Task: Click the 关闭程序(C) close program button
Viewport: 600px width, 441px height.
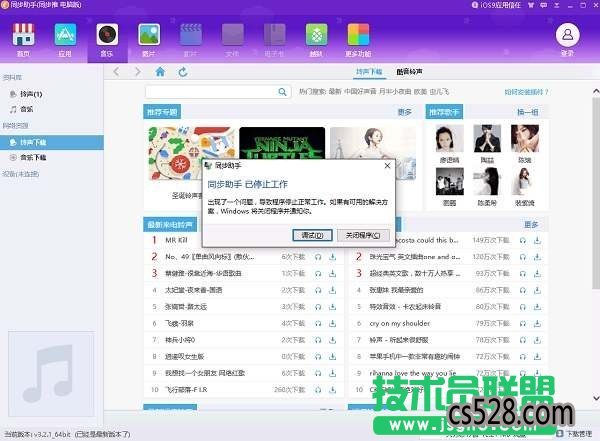Action: 363,235
